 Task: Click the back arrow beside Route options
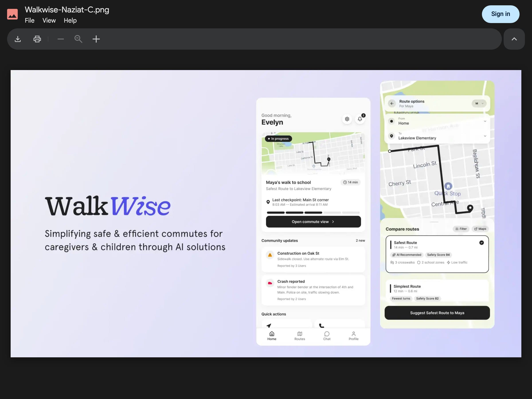[392, 104]
